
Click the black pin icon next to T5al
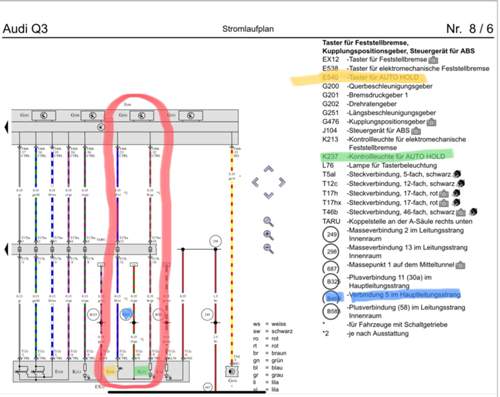tap(457, 174)
